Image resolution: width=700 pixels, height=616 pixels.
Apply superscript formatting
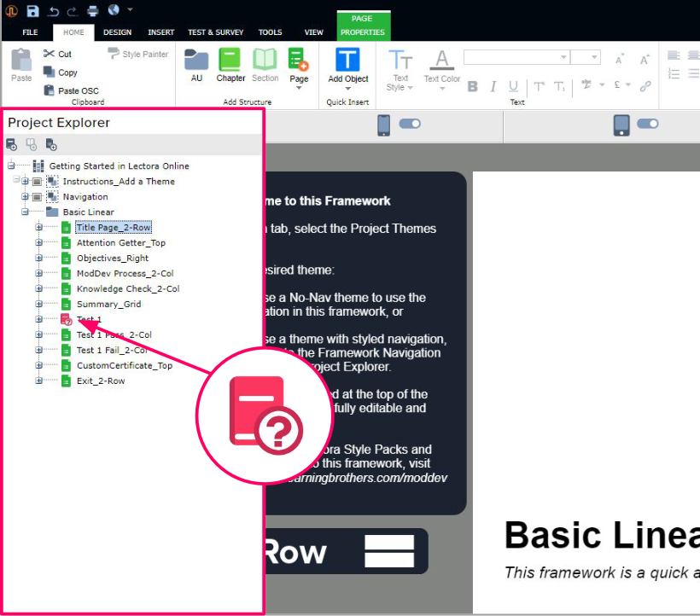[540, 86]
